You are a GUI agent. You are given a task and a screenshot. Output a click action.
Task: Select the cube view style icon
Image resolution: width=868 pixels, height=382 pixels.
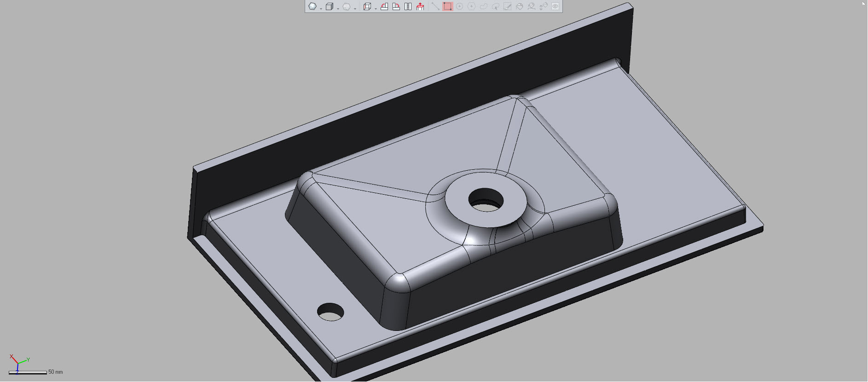tap(330, 6)
